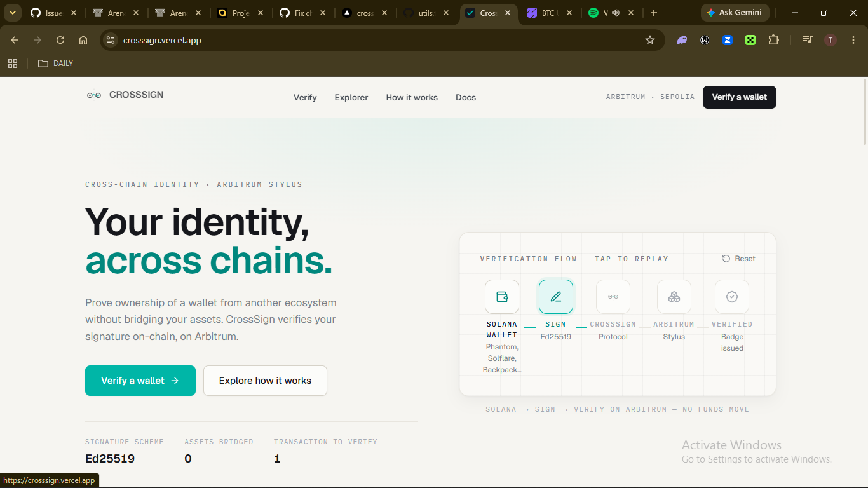This screenshot has height=488, width=868.
Task: Click the Verified badge step icon
Action: [732, 297]
